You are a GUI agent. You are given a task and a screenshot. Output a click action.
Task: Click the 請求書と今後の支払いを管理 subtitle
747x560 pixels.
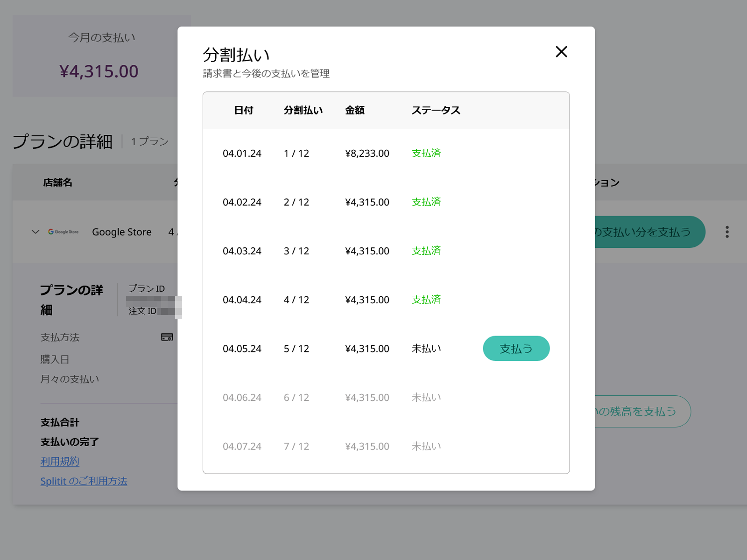(266, 74)
